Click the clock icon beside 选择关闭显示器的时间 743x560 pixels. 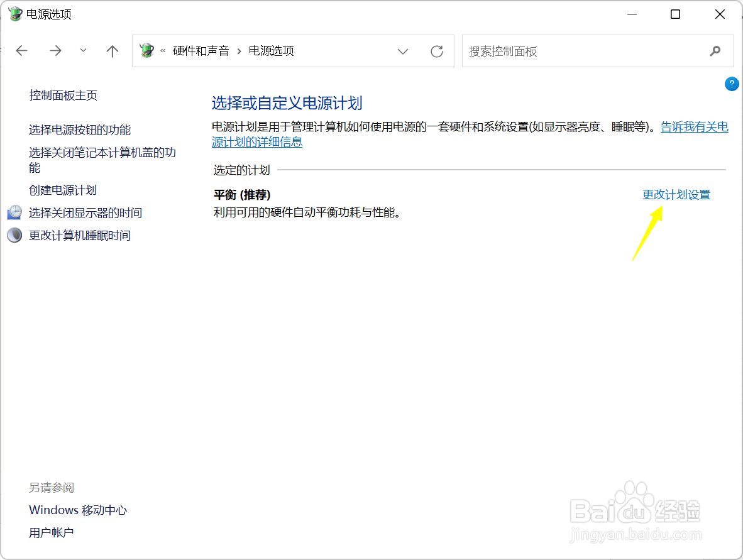point(14,212)
